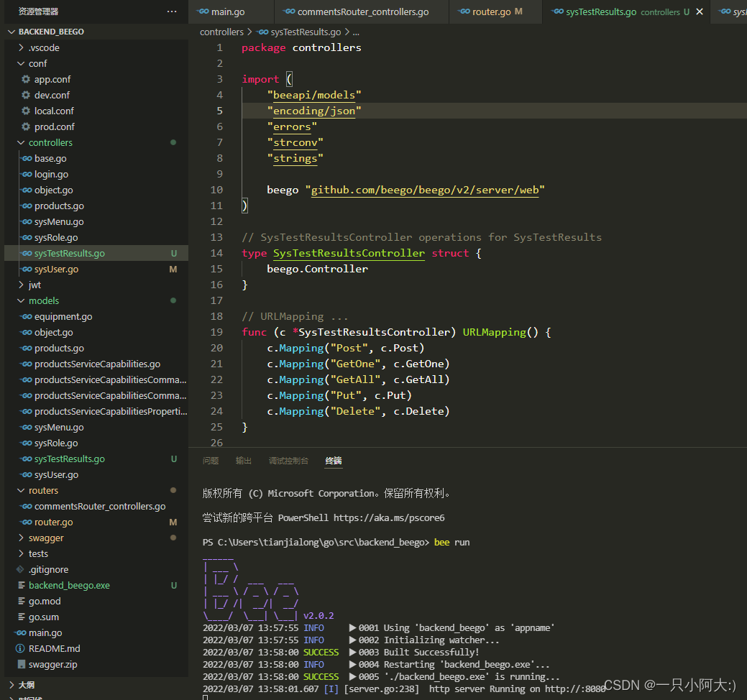Screen dimensions: 747x700
Task: Open local.conf gear file icon
Action: [x=26, y=111]
